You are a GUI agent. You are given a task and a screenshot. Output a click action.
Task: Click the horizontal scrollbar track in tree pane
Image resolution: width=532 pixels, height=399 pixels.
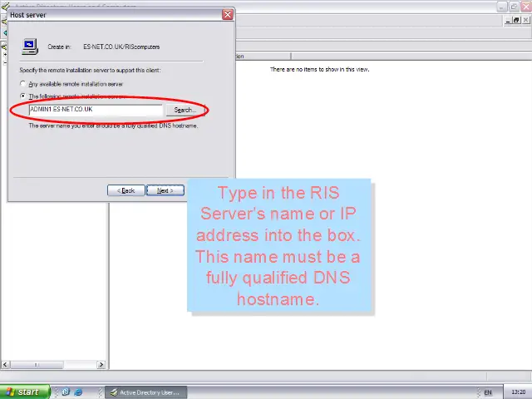point(54,364)
